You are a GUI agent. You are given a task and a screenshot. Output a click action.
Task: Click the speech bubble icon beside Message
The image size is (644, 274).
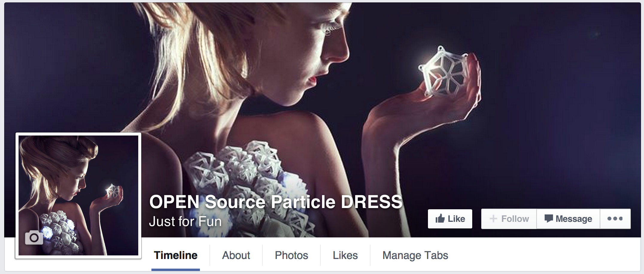tap(549, 219)
